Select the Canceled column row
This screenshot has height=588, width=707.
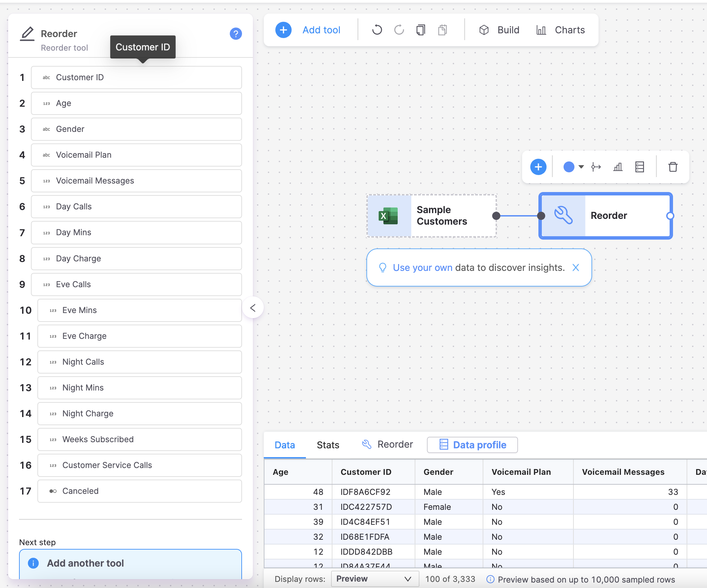pyautogui.click(x=140, y=491)
